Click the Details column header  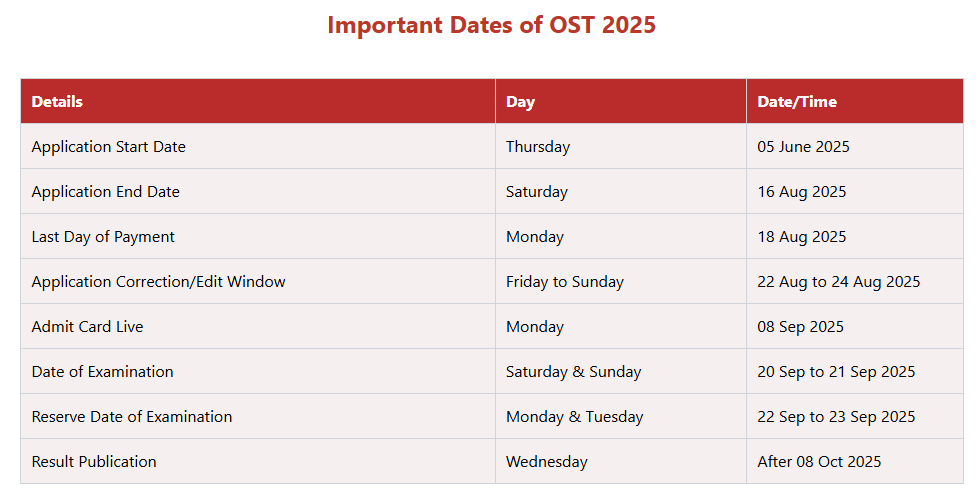57,101
